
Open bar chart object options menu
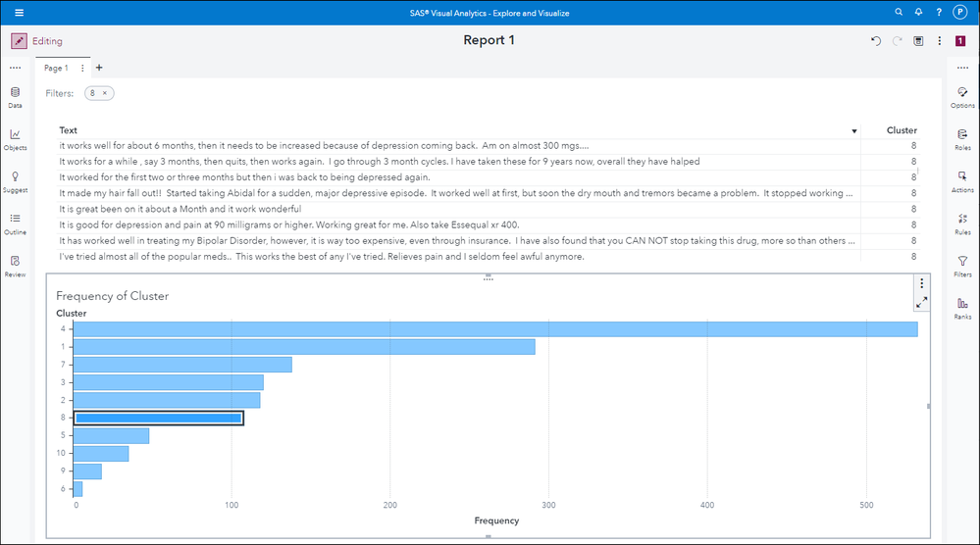pos(921,283)
